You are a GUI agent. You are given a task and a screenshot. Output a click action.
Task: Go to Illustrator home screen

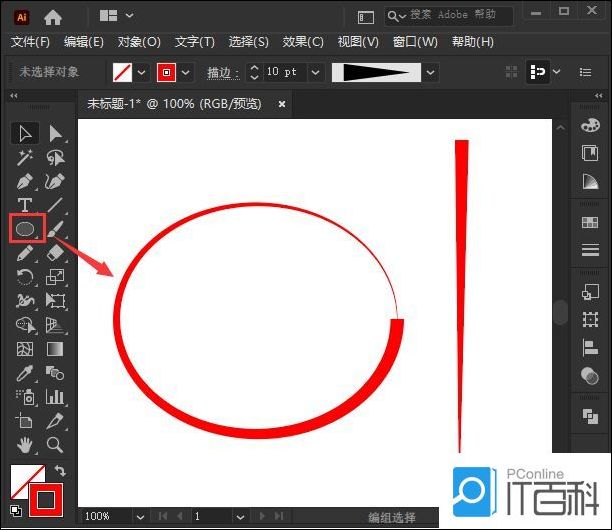tap(53, 17)
